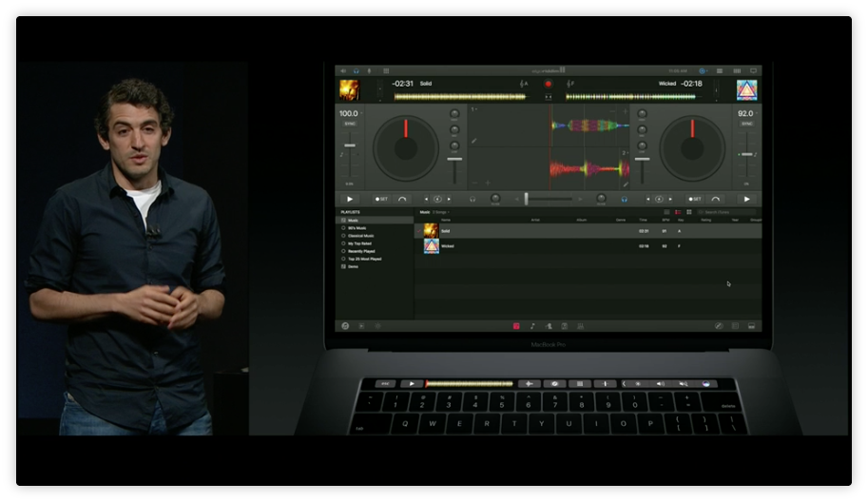The height and width of the screenshot is (502, 868).
Task: Click the curved bend button on right deck
Action: [x=716, y=200]
